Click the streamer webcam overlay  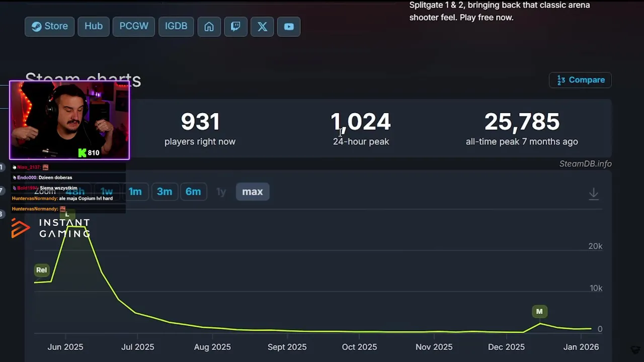(69, 120)
